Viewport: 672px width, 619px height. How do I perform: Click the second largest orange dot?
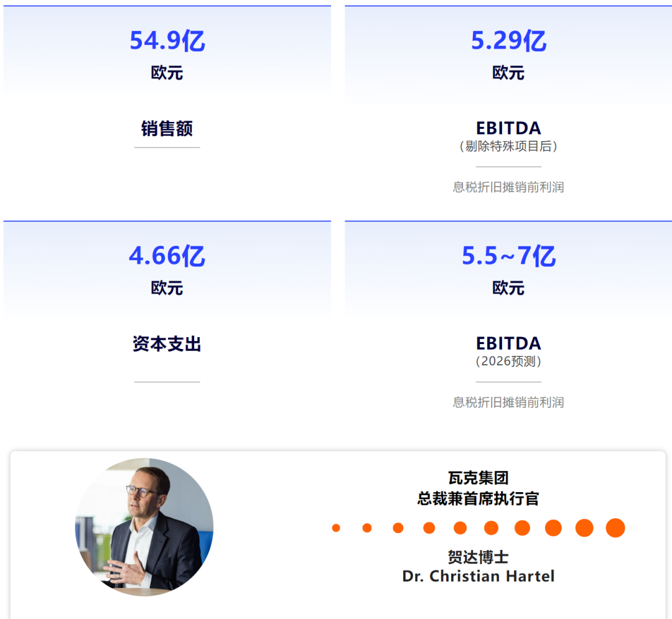coord(584,528)
